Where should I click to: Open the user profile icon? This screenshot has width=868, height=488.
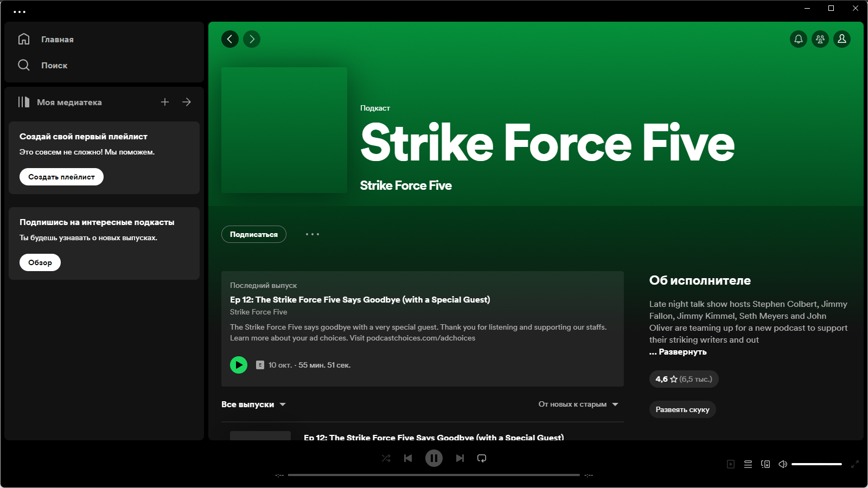click(842, 39)
